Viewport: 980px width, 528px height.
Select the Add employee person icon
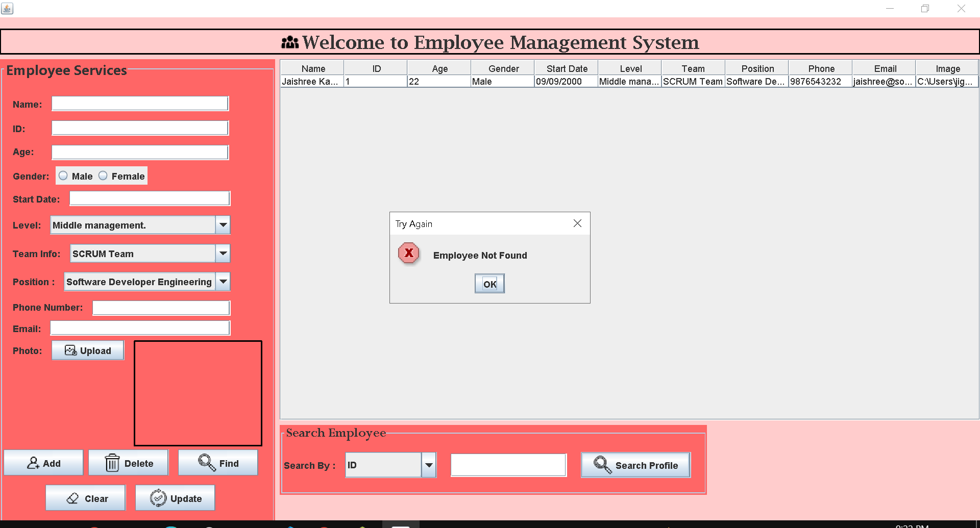point(34,463)
